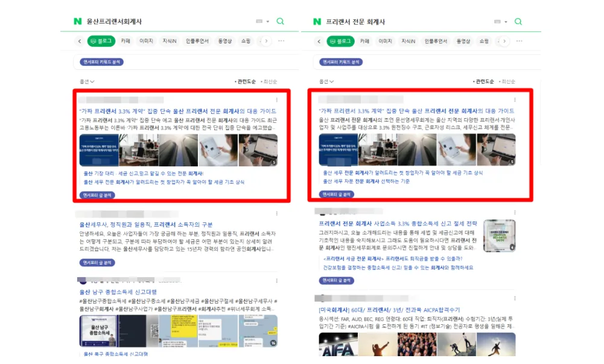Sort by 관련도순 in 프리랜서 전문 회계사 panel
This screenshot has height=364, width=604.
[483, 81]
